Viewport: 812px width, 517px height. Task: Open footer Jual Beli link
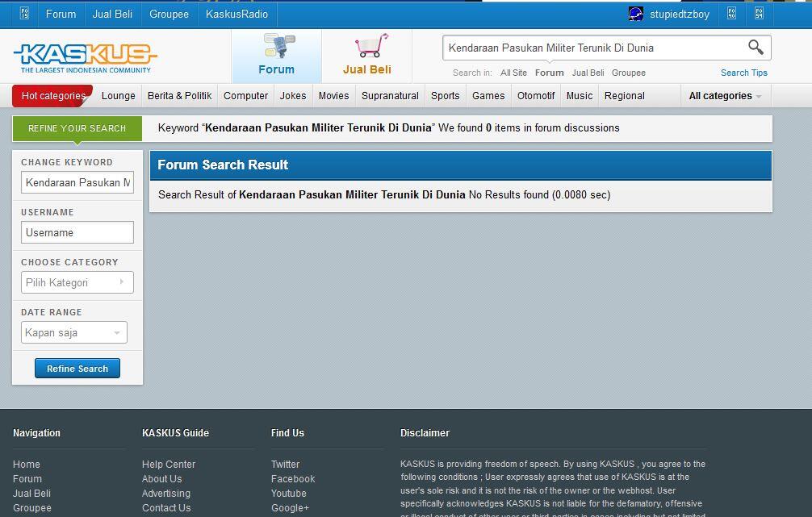point(31,493)
